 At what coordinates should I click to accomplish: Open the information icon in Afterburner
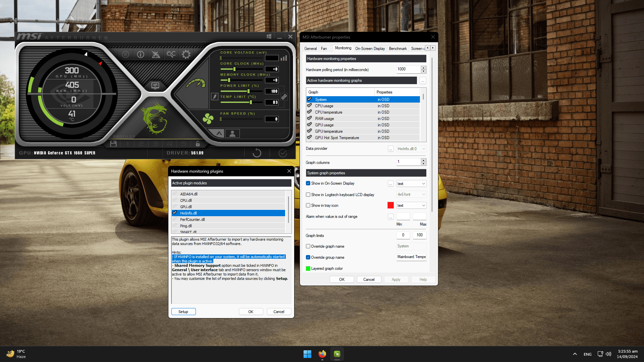(x=141, y=54)
